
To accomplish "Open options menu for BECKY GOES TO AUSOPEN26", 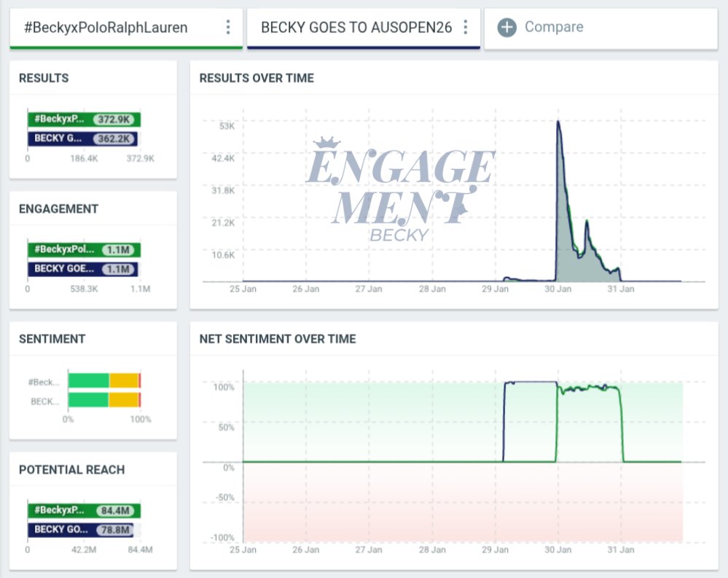I will [465, 27].
